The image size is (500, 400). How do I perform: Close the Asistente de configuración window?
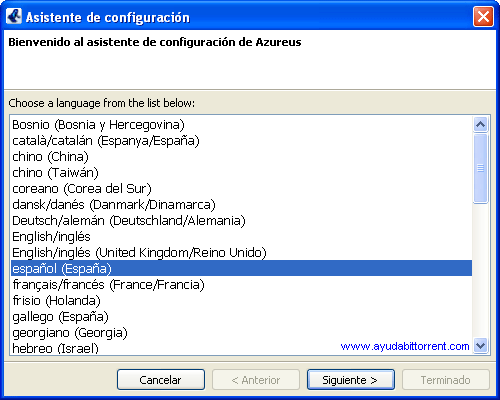tap(483, 16)
